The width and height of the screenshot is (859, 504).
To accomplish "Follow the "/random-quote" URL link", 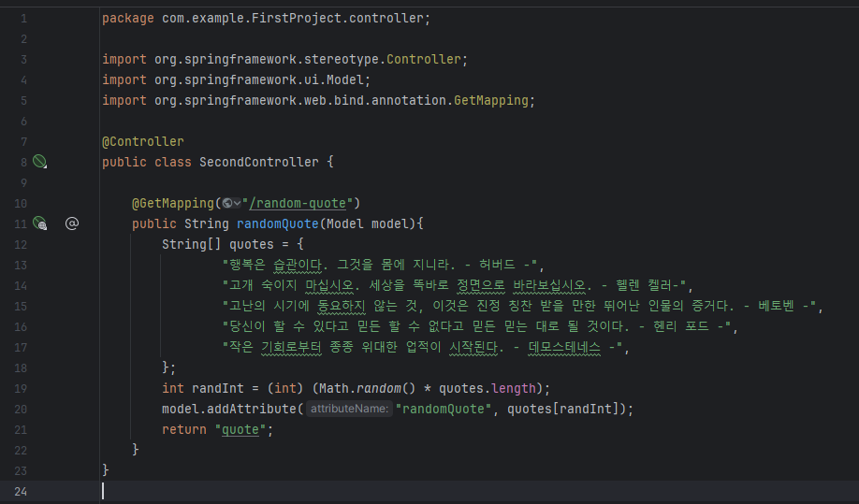I will coord(298,203).
